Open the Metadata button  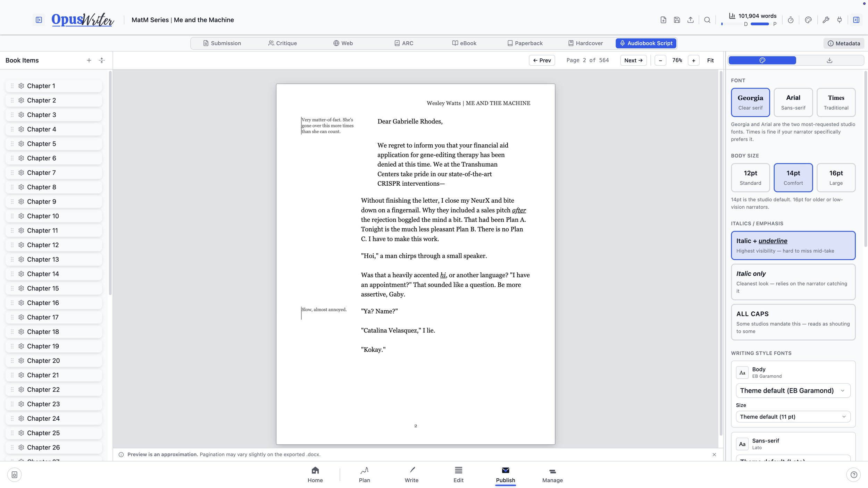point(844,43)
